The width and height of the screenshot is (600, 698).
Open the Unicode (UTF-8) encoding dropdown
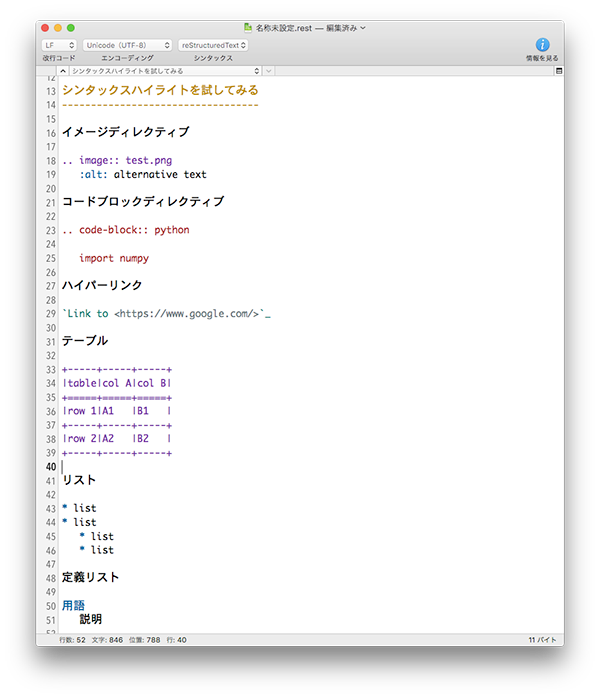coord(127,45)
